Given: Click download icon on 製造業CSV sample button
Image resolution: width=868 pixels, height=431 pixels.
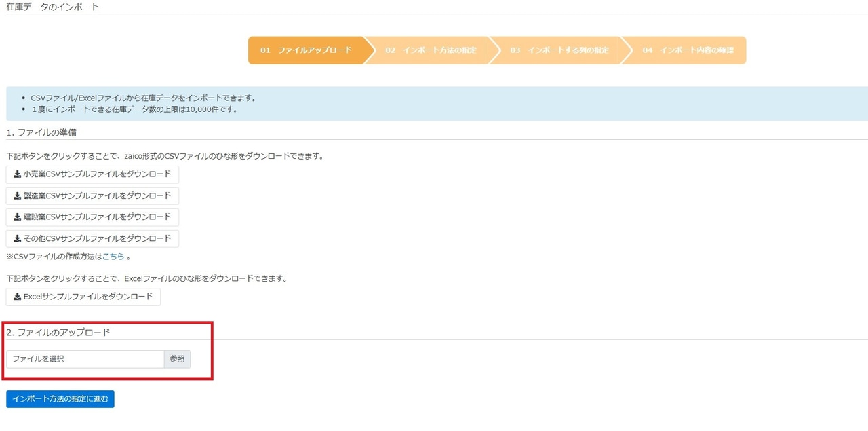Looking at the screenshot, I should [x=18, y=196].
